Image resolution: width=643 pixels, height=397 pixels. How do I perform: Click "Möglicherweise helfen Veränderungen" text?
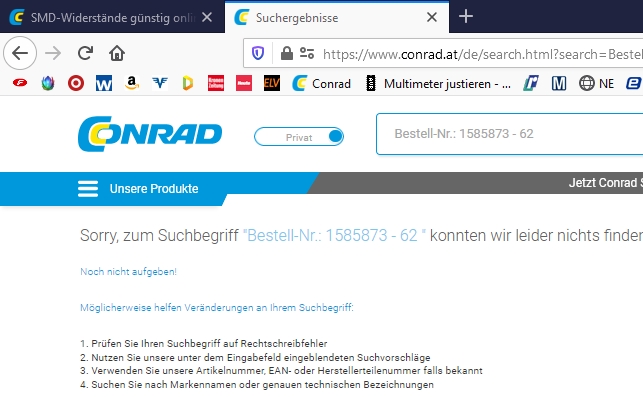coord(217,308)
